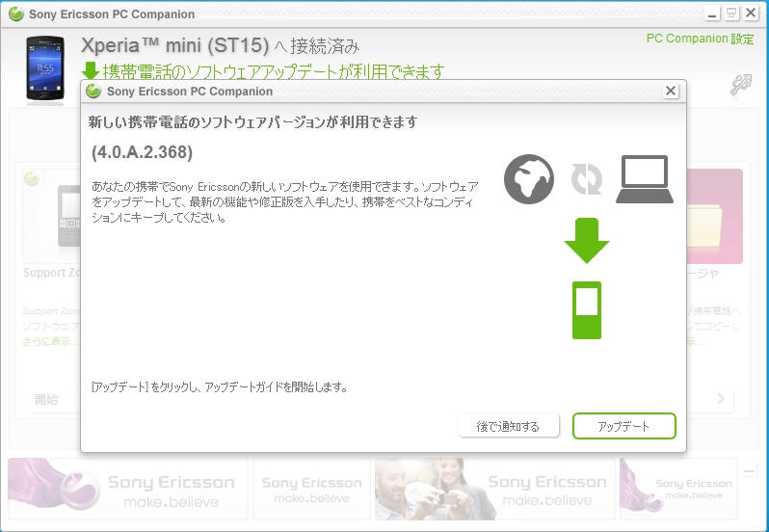Click the leftmost pink Sony Ericsson banner
Viewport: 769px width, 532px height.
126,489
